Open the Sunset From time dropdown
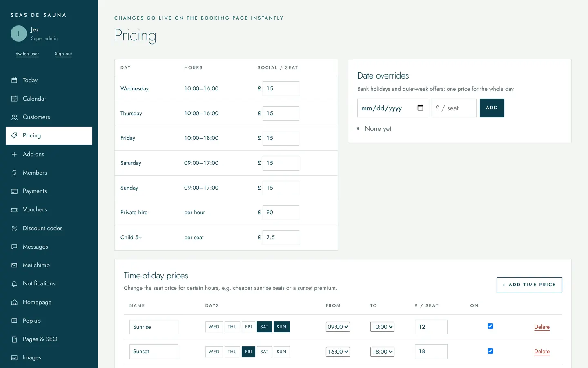588x368 pixels. click(x=338, y=352)
